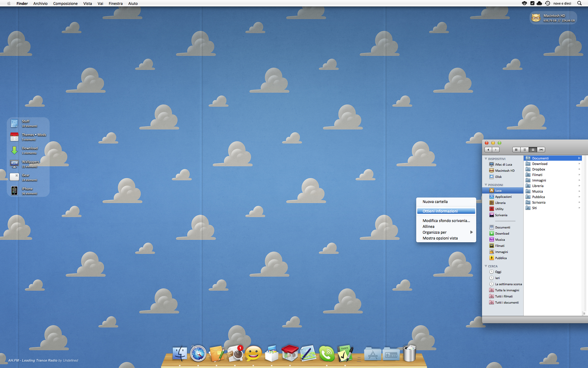Open Applications folder stack in dock
This screenshot has width=588, height=368.
pos(373,355)
